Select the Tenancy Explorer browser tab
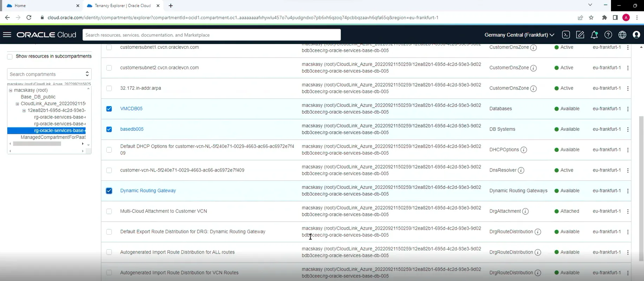This screenshot has height=281, width=644. pos(123,6)
